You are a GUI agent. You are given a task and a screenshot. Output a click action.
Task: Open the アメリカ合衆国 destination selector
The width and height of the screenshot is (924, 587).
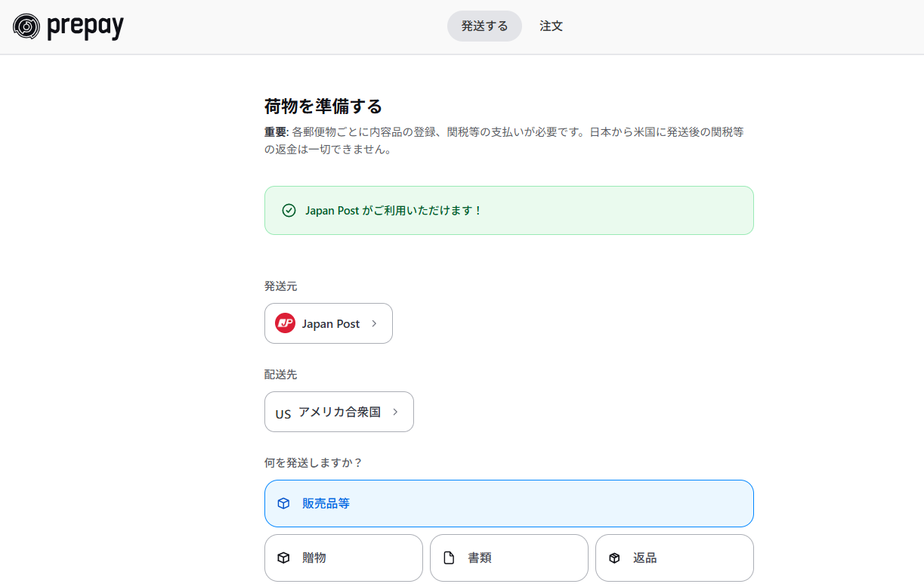[339, 412]
